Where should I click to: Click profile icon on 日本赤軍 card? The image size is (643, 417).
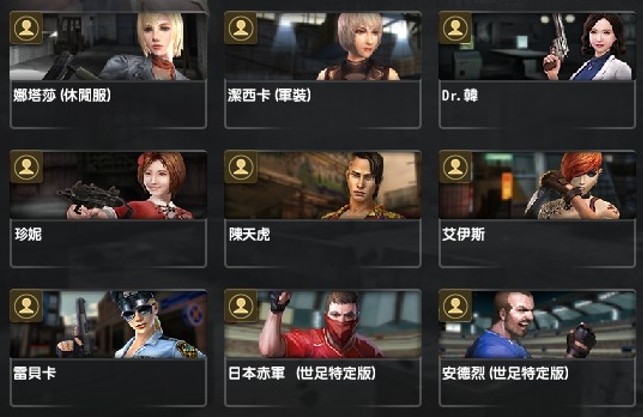[241, 306]
